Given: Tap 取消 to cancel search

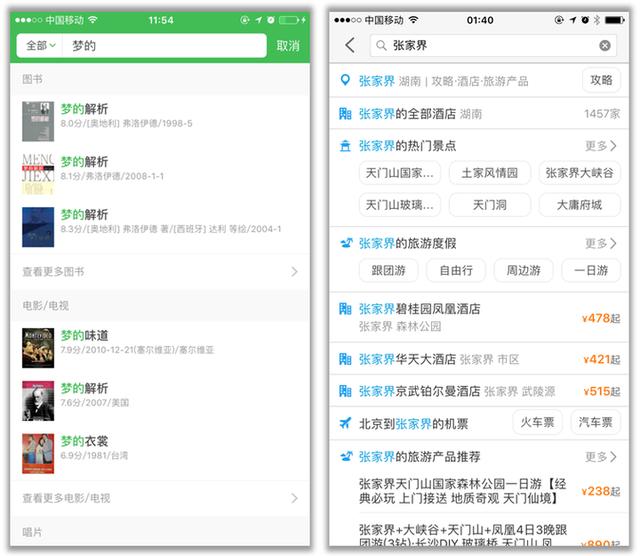Looking at the screenshot, I should pos(288,46).
